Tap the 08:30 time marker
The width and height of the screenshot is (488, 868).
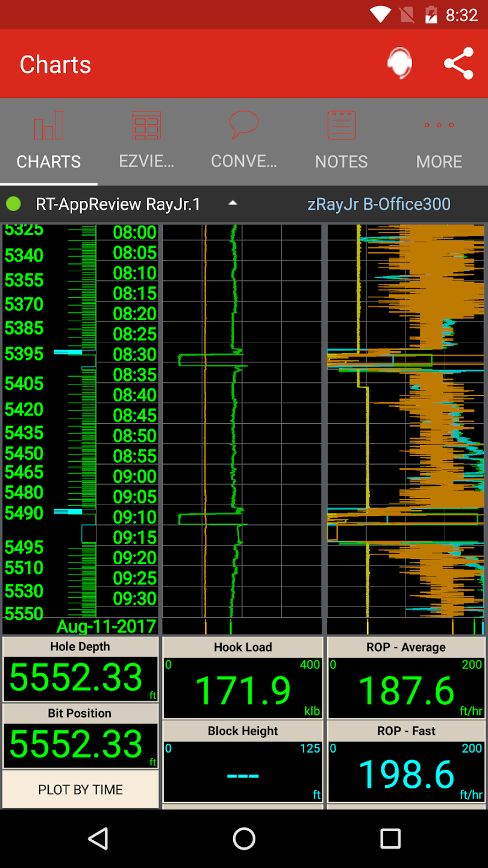tap(135, 354)
